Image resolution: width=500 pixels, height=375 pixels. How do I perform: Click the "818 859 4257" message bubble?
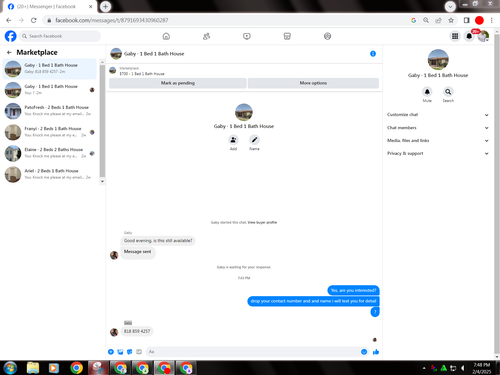(x=137, y=331)
